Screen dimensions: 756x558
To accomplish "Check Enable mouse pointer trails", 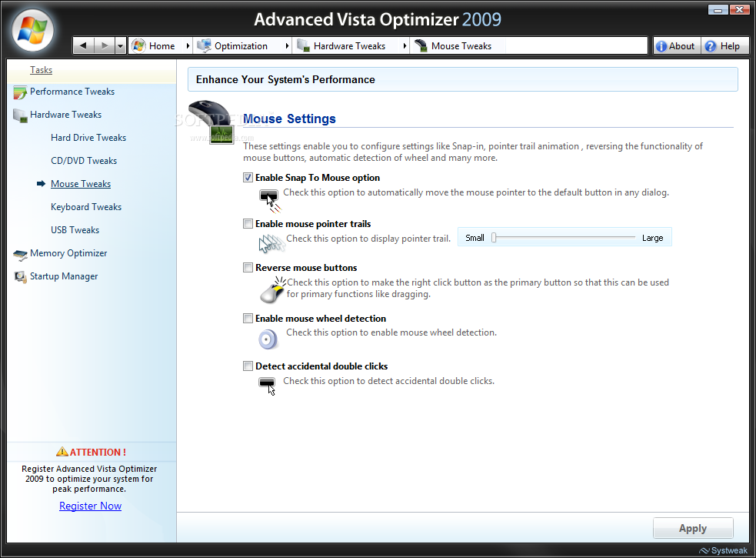I will tap(248, 223).
